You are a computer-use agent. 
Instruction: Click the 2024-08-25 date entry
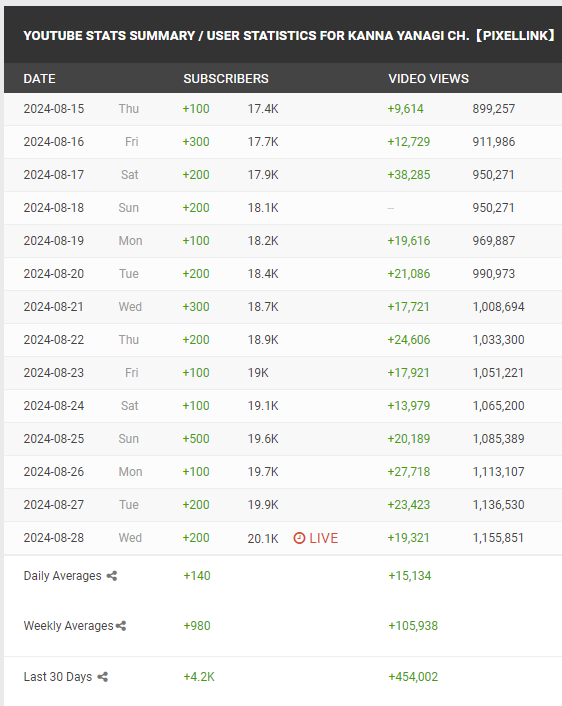coord(54,439)
